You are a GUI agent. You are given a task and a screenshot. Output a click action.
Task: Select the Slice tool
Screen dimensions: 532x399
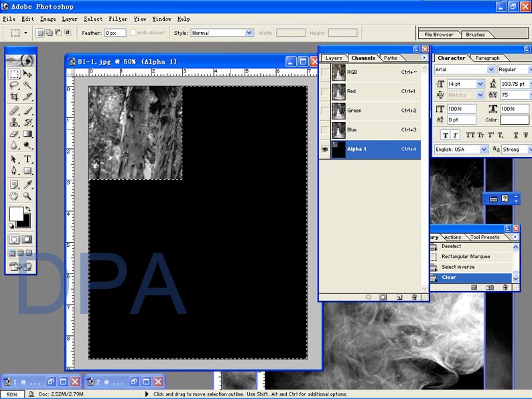tap(27, 97)
